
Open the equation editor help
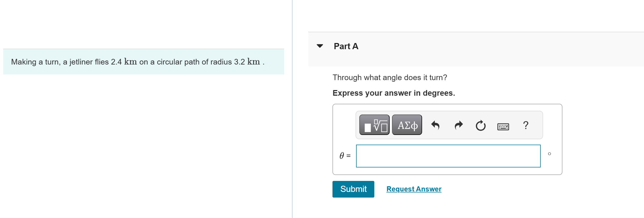[525, 125]
